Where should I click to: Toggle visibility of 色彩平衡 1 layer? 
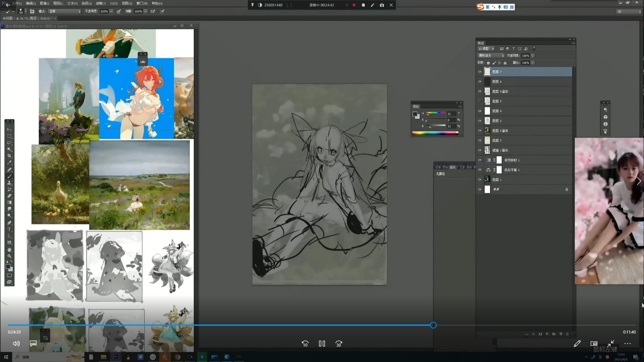(x=480, y=170)
